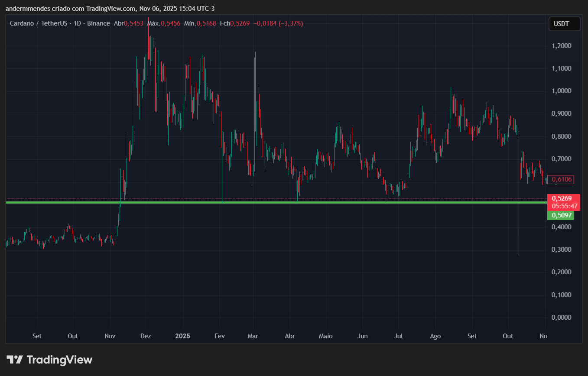
Task: Click the 2025 label on time axis
Action: (182, 336)
